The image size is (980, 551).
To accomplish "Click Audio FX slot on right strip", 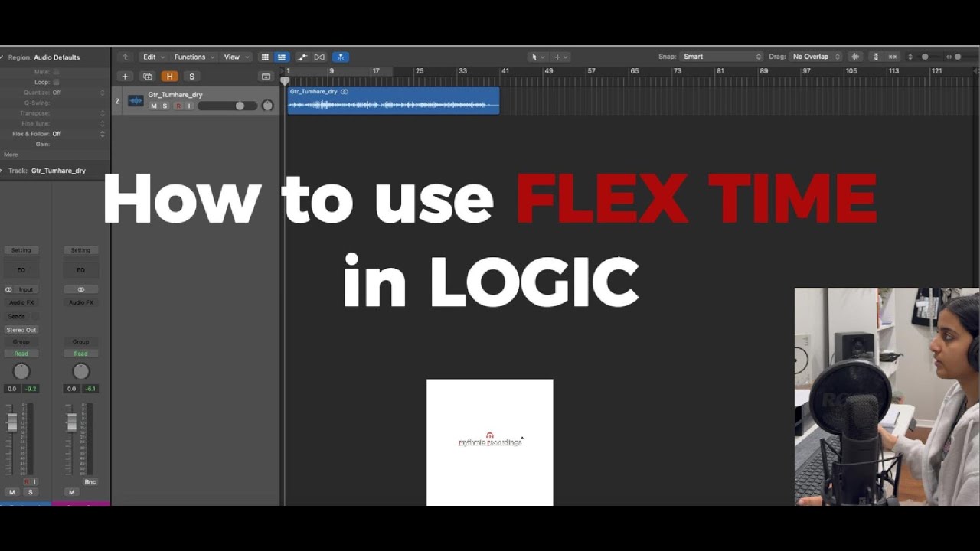I will [x=80, y=302].
